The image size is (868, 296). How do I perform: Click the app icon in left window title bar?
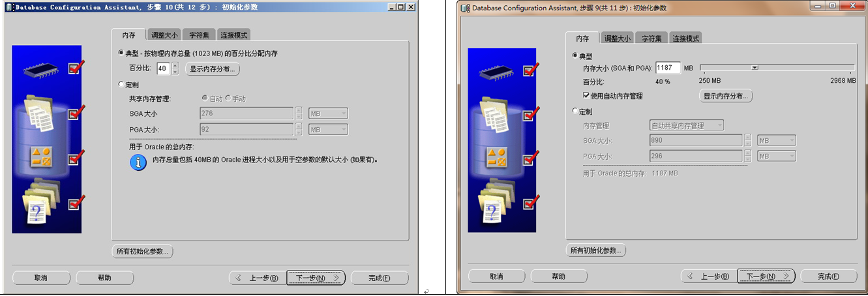(8, 7)
